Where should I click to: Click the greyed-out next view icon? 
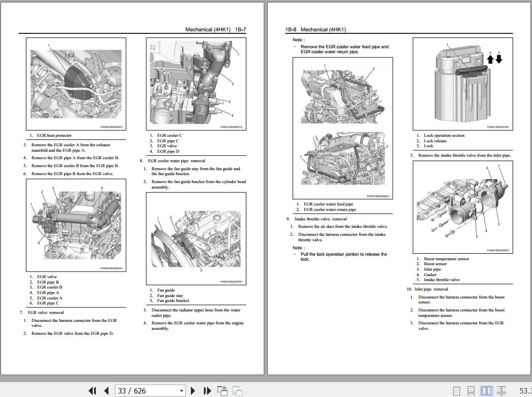pos(237,391)
